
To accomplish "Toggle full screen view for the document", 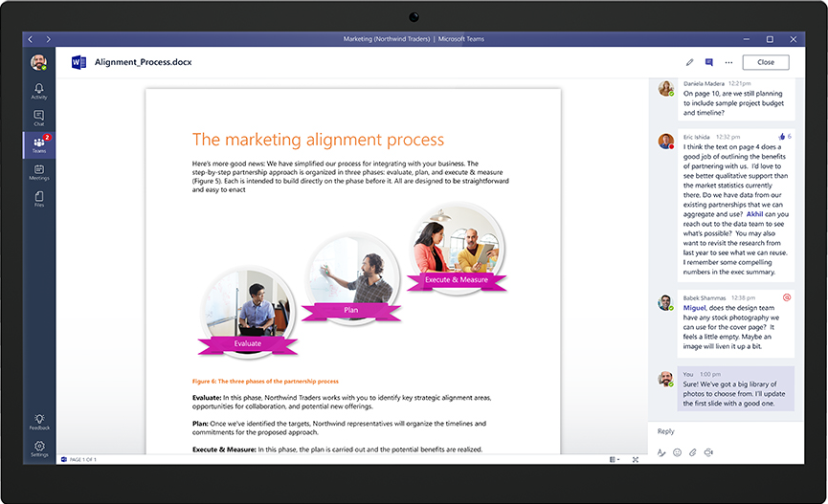I will click(636, 460).
